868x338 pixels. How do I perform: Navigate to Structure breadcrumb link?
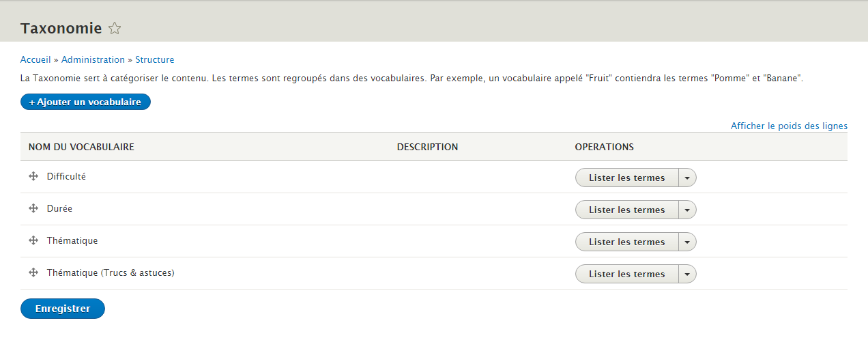(154, 60)
